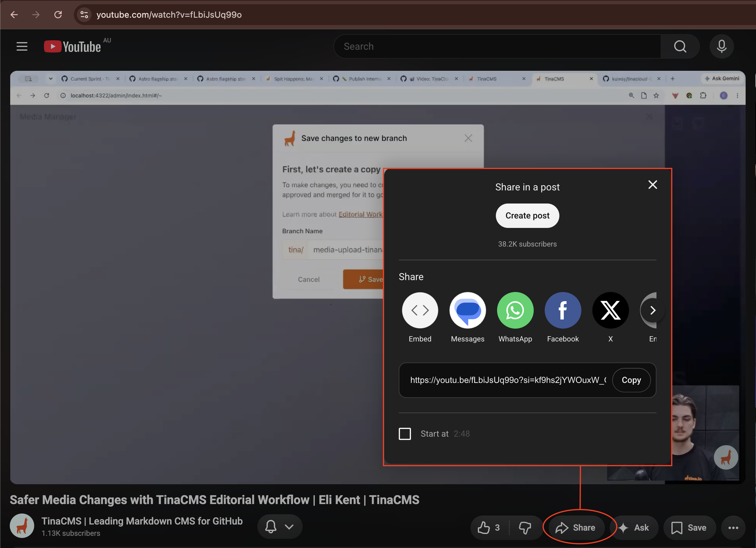Enable Start at 2:48 checkbox

(x=405, y=434)
